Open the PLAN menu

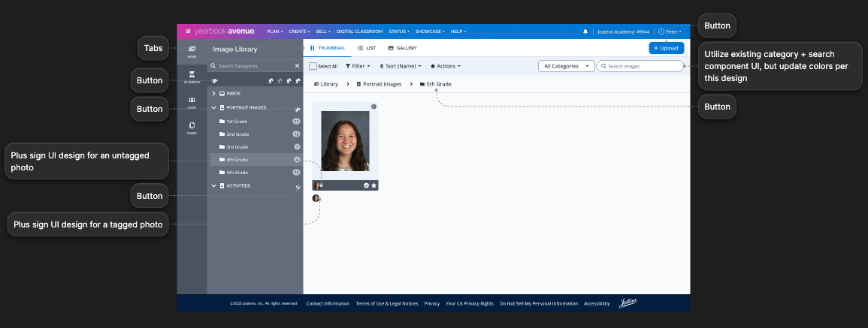pyautogui.click(x=274, y=32)
